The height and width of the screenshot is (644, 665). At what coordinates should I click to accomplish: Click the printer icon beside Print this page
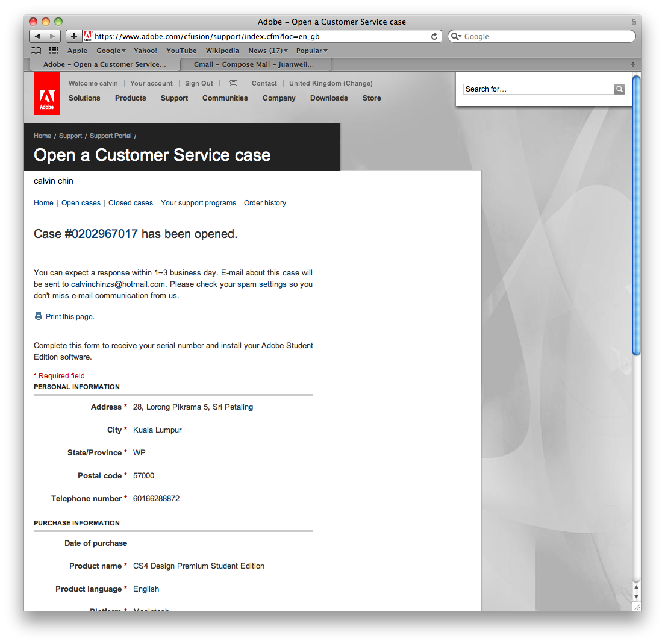click(x=39, y=316)
